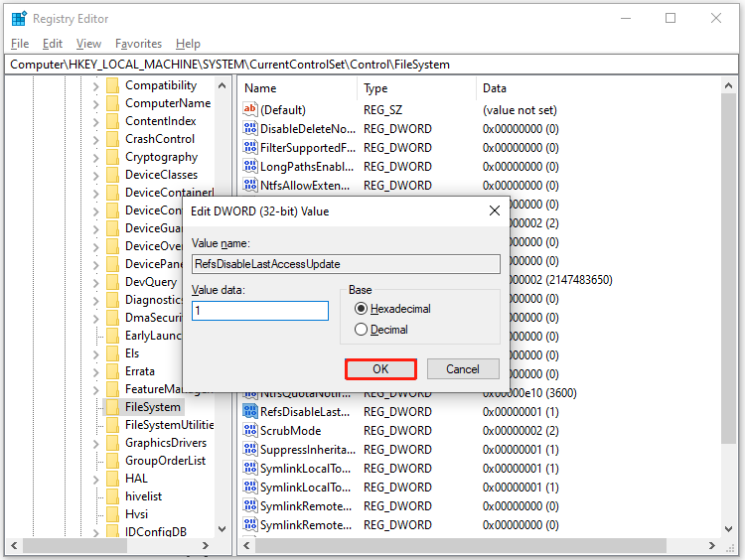Select the ScrubMode value name
Image resolution: width=745 pixels, height=560 pixels.
point(291,431)
